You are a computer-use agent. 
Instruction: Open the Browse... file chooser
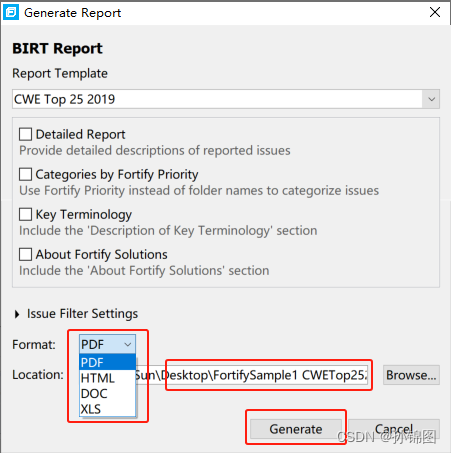click(x=411, y=375)
